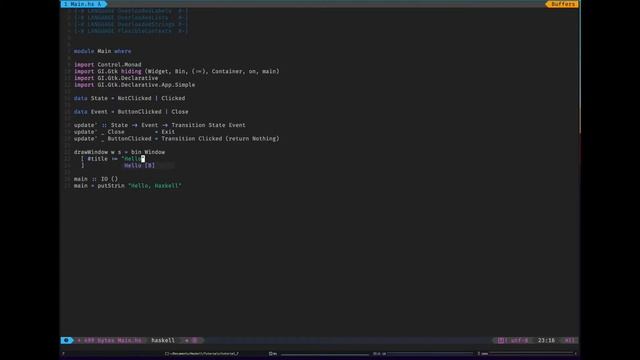Viewport: 640px width, 360px height.
Task: Click the "update' _ Close = Exit" line
Action: tap(124, 132)
